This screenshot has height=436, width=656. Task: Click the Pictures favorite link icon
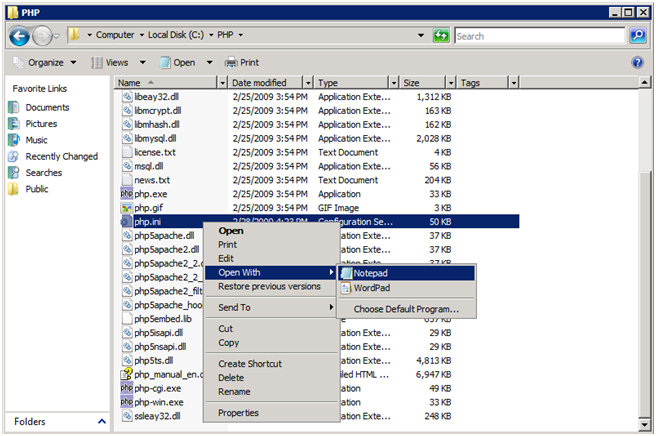14,124
